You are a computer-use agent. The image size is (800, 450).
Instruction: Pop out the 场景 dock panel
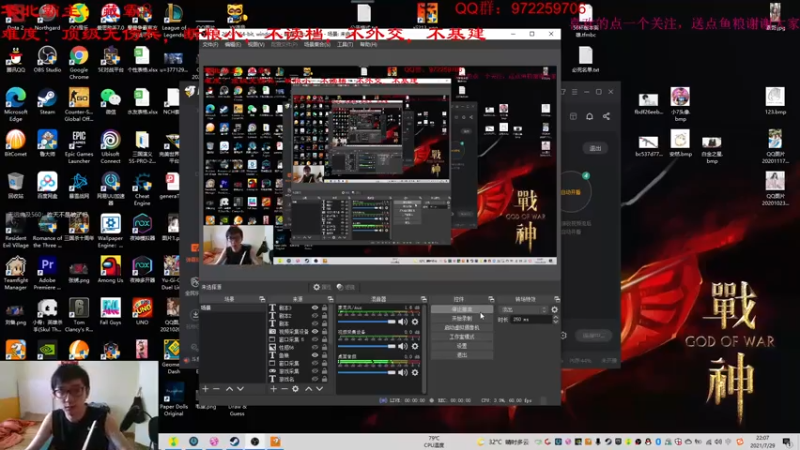(x=262, y=299)
